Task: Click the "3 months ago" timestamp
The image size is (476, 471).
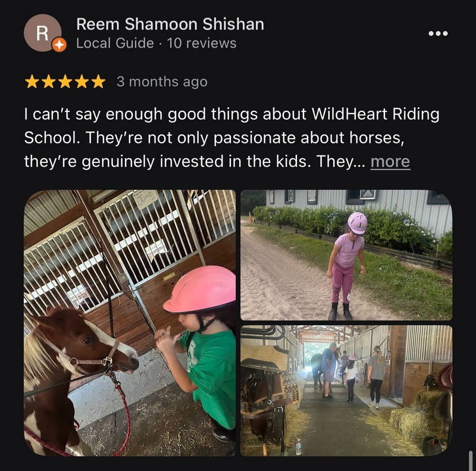Action: 162,82
